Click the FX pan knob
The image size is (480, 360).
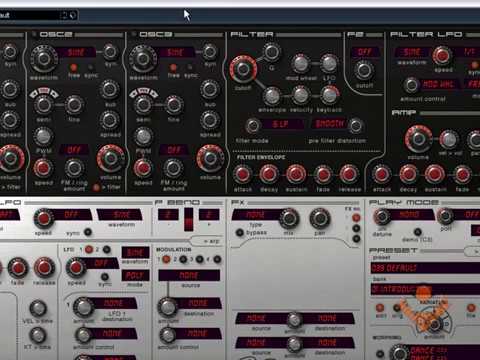pyautogui.click(x=320, y=219)
